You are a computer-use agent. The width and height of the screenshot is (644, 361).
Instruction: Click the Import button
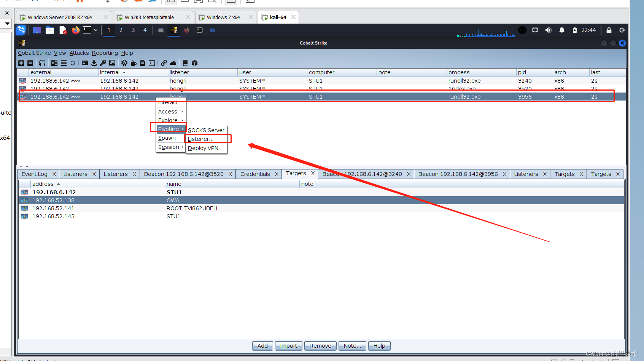click(x=289, y=346)
